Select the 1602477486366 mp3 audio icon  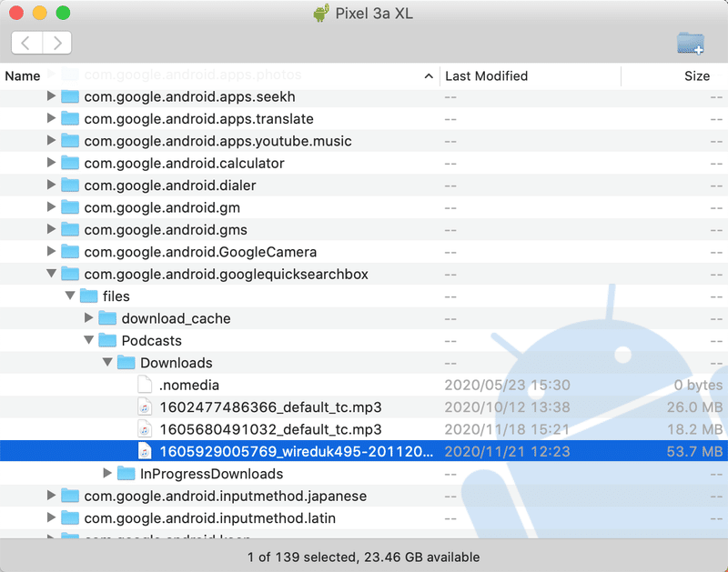click(145, 406)
